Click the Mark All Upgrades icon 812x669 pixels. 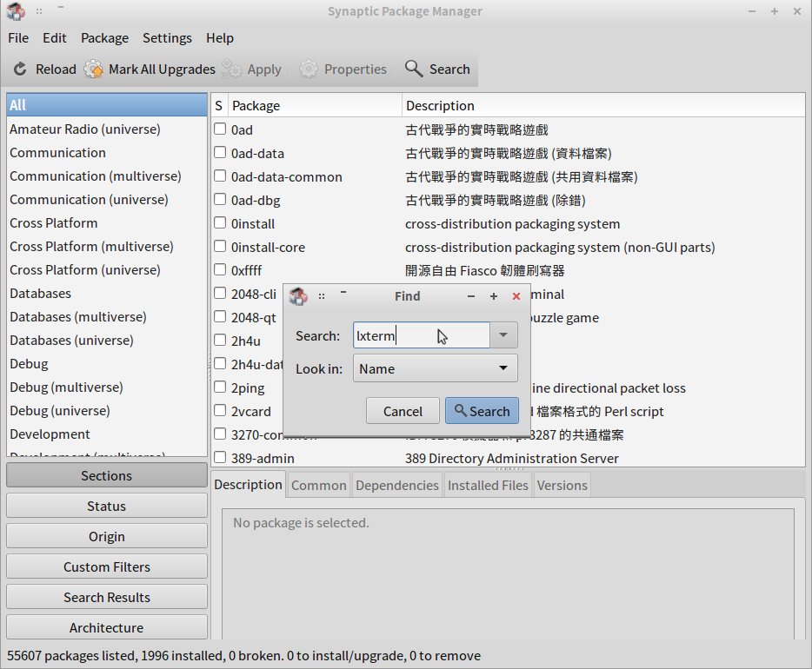pos(94,69)
